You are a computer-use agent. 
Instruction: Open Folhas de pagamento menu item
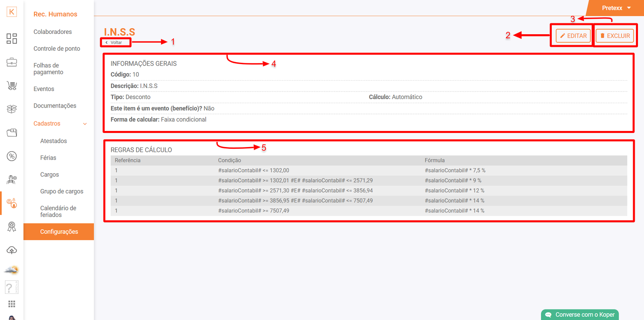point(48,69)
